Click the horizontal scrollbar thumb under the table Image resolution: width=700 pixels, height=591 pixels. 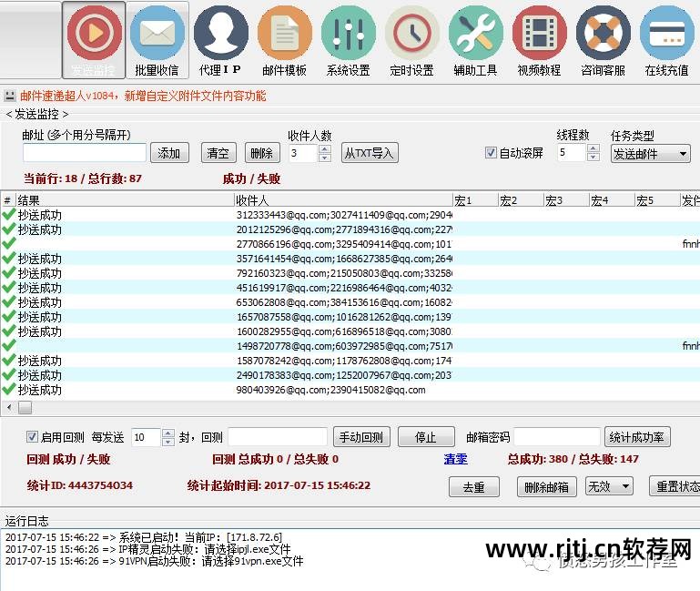(x=25, y=407)
